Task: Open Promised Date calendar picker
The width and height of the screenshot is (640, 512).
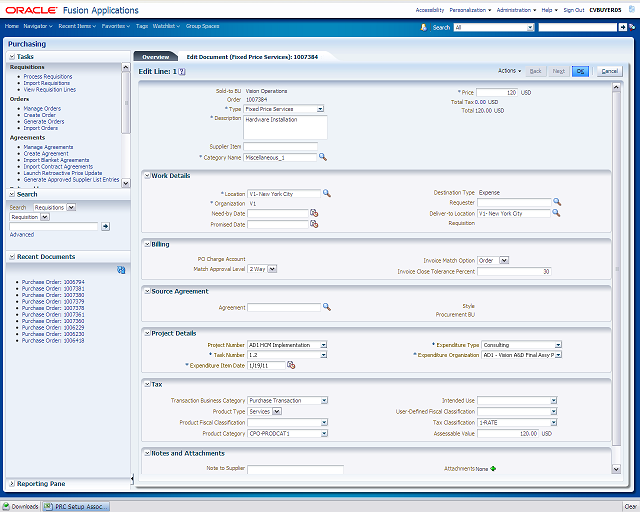Action: coord(314,224)
